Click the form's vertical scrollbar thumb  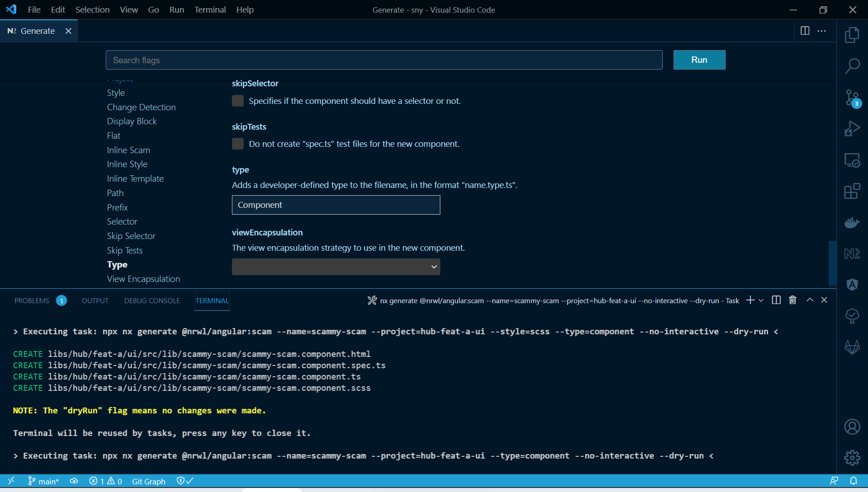[832, 263]
